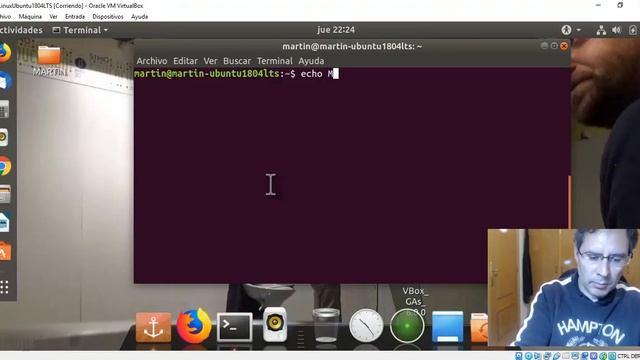Open the Terminal menu in the terminal menubar
The height and width of the screenshot is (360, 640).
point(275,61)
